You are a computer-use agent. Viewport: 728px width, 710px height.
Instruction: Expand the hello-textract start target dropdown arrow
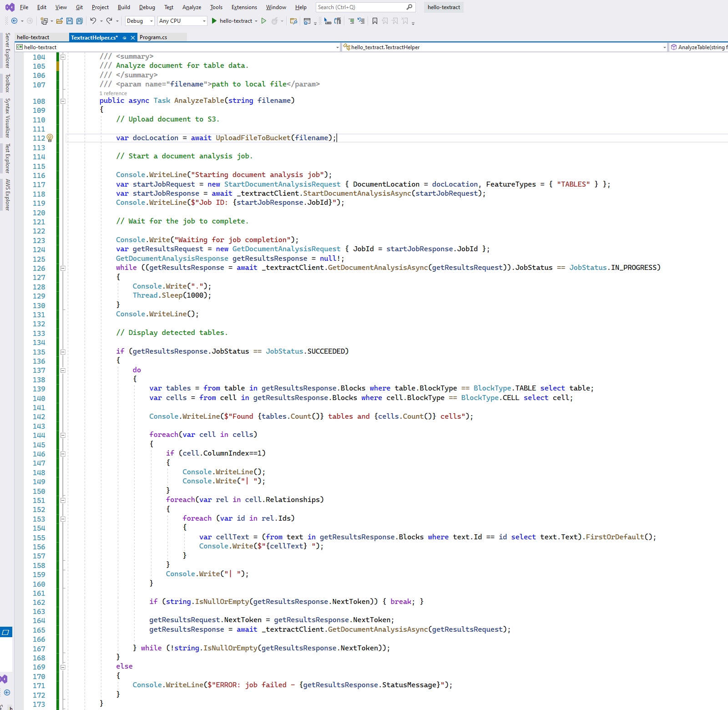click(x=256, y=21)
